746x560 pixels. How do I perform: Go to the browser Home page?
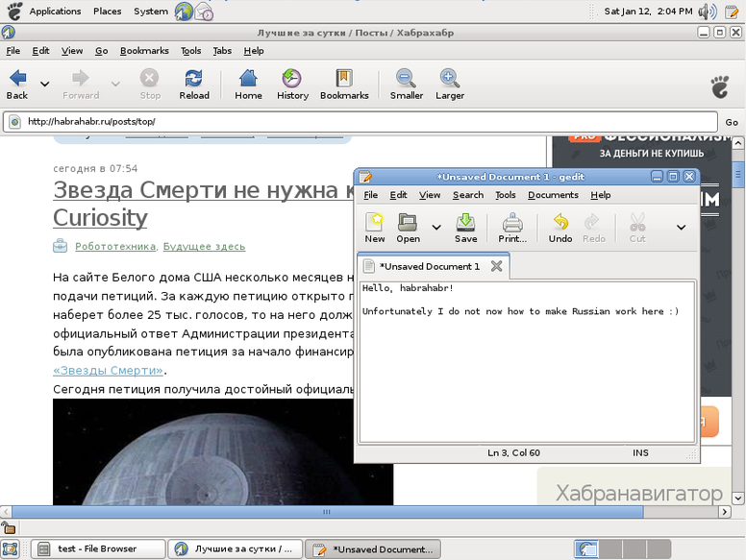248,85
